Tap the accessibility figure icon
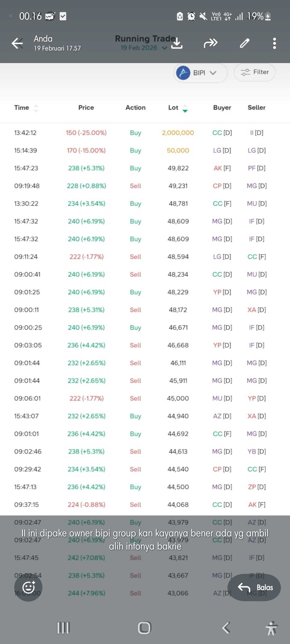This screenshot has height=644, width=290. point(271,628)
